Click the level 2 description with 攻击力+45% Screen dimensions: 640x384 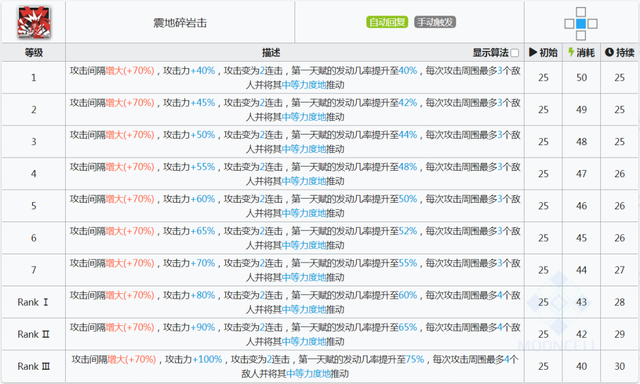coord(295,110)
